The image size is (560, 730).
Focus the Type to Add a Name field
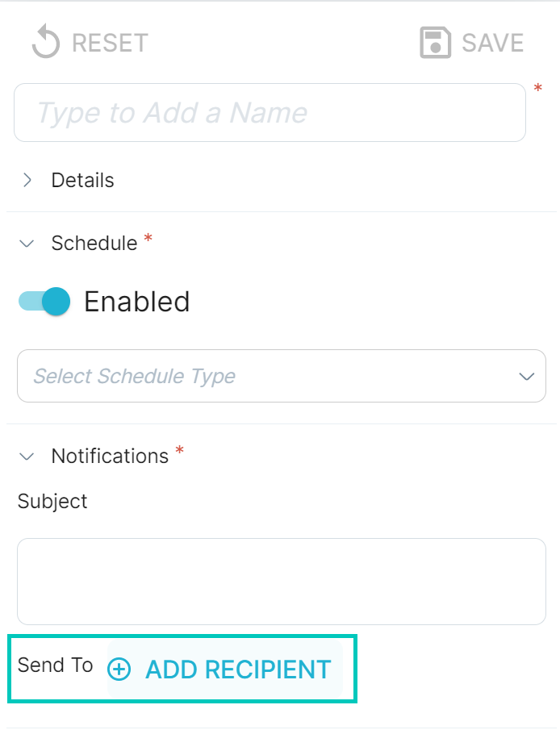(270, 113)
